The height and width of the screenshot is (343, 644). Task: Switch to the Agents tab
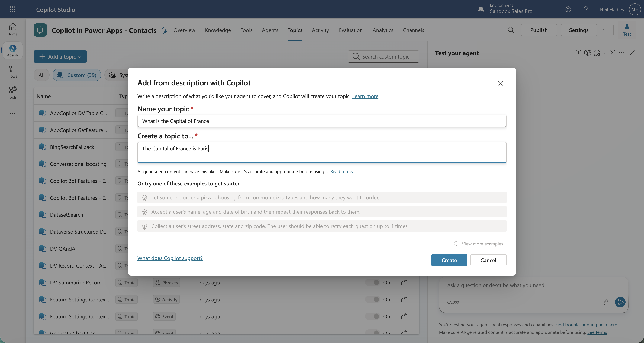coord(270,30)
